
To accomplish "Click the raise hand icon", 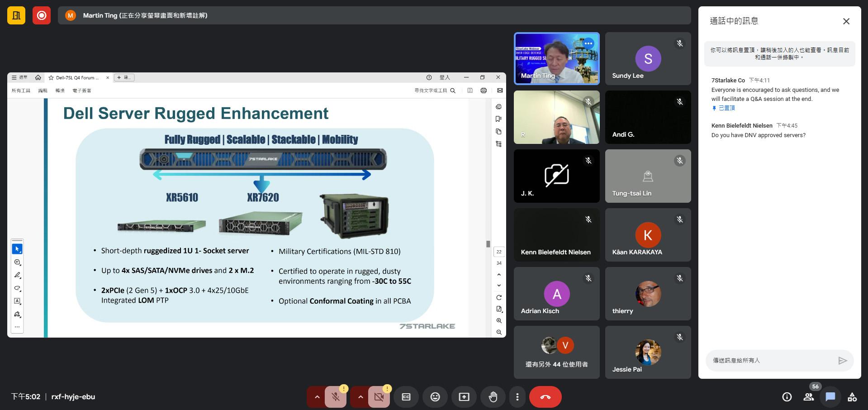I will pyautogui.click(x=493, y=397).
